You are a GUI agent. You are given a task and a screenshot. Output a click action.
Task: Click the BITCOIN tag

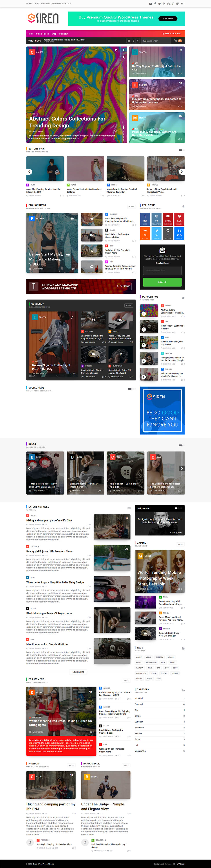click(x=171, y=657)
